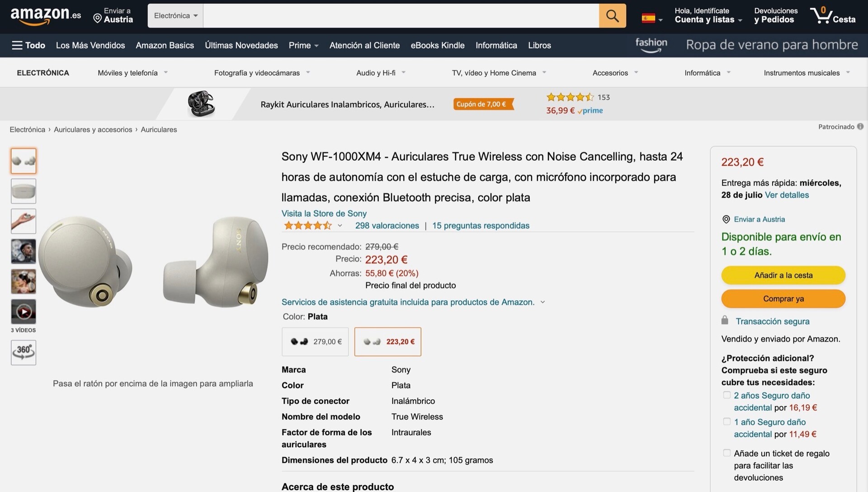Click in the search text field
This screenshot has height=492, width=868.
click(x=401, y=16)
